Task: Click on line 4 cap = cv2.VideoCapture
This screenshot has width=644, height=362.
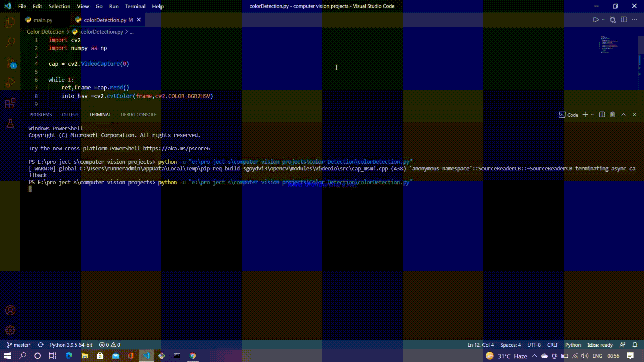Action: click(x=89, y=64)
